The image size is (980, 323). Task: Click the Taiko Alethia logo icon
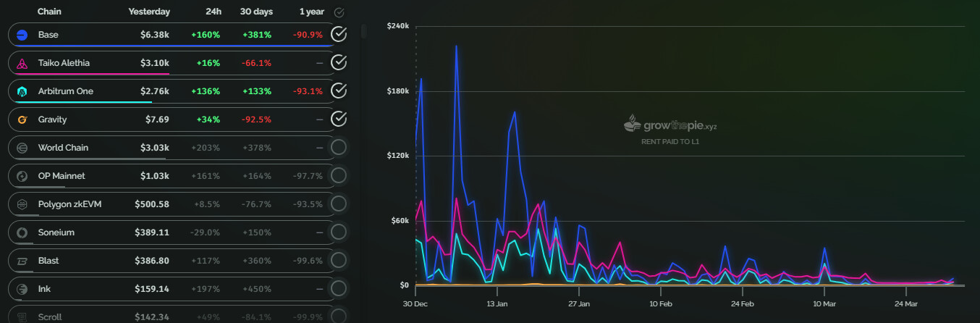click(22, 63)
